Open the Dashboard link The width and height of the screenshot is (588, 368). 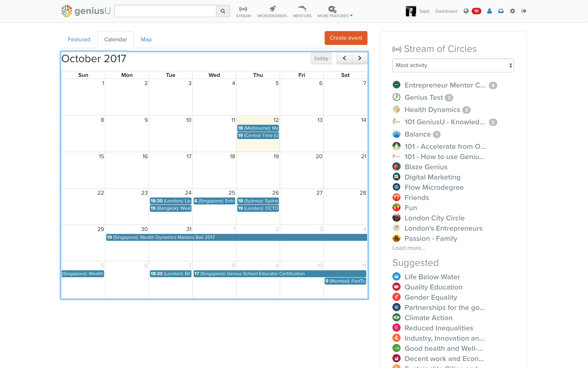coord(446,11)
